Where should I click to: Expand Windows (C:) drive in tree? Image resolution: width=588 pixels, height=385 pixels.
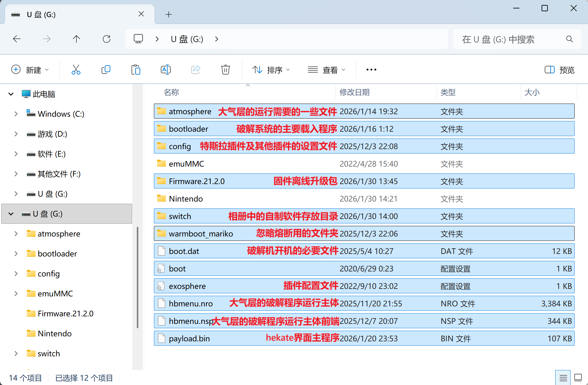coord(16,114)
